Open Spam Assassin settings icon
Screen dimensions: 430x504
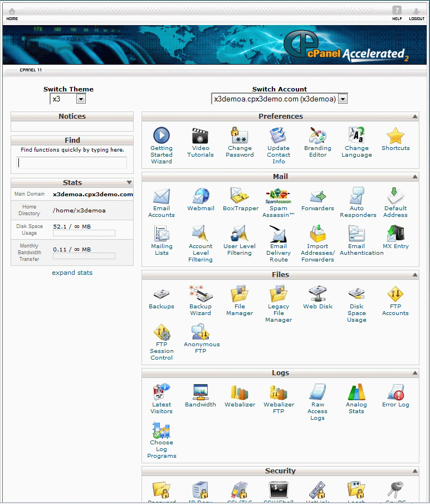(278, 197)
